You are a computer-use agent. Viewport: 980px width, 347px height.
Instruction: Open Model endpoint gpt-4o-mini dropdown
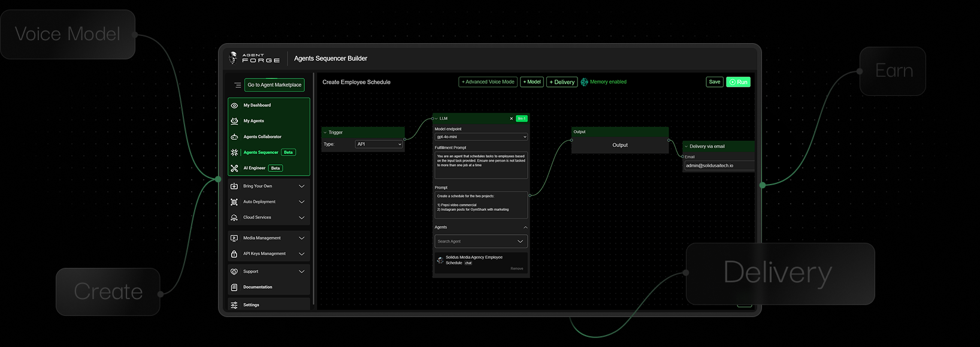(481, 137)
